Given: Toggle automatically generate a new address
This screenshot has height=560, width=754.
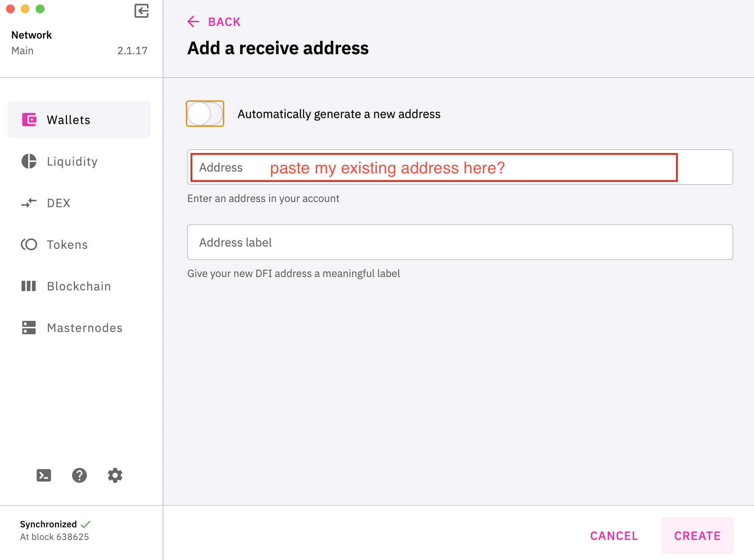Looking at the screenshot, I should point(205,114).
